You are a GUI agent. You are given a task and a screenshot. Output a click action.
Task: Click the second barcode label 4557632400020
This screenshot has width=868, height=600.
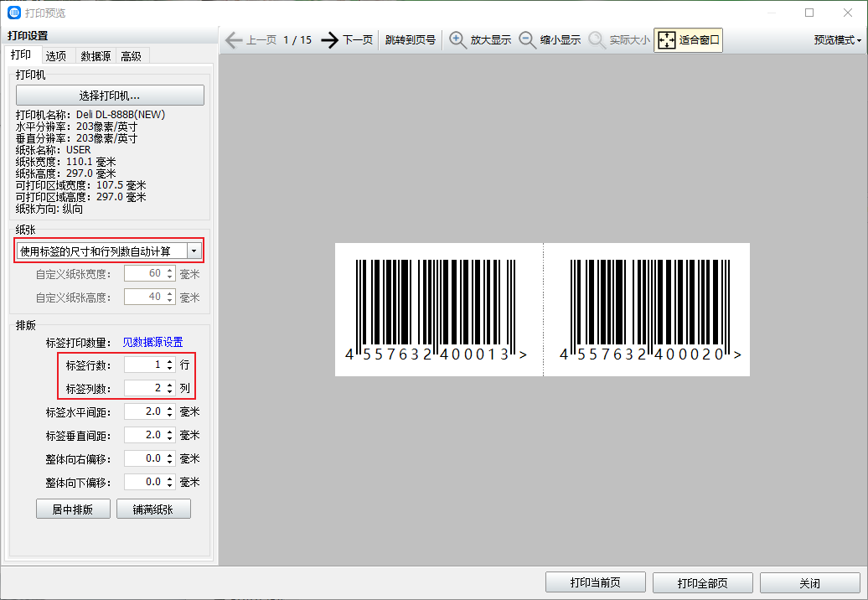[x=651, y=310]
